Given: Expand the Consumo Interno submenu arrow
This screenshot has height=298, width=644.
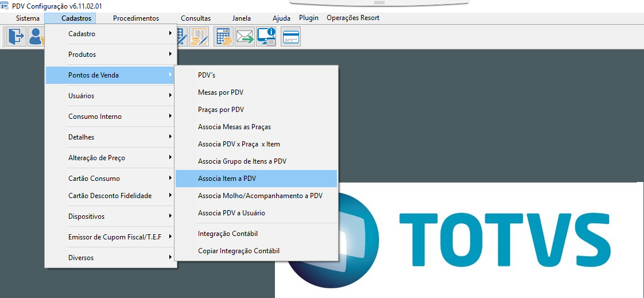Looking at the screenshot, I should pos(170,117).
